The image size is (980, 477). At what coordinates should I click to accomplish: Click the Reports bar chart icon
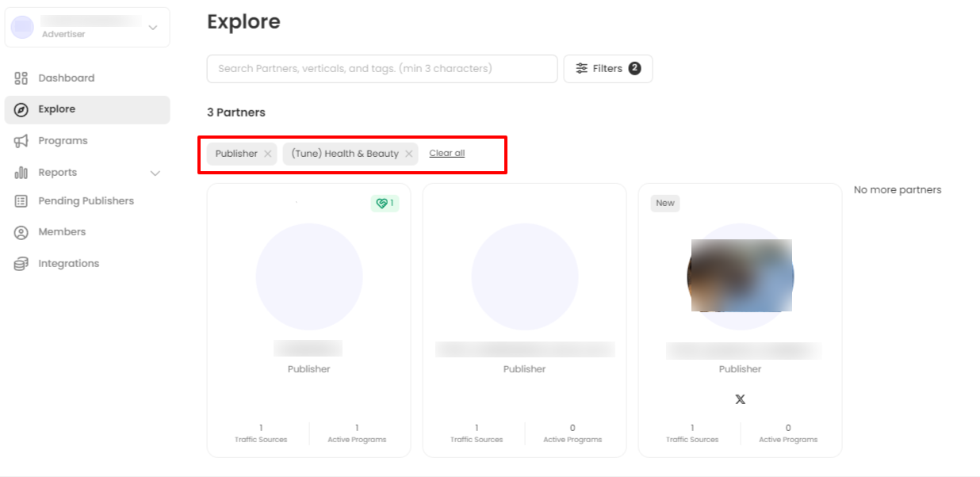[21, 173]
